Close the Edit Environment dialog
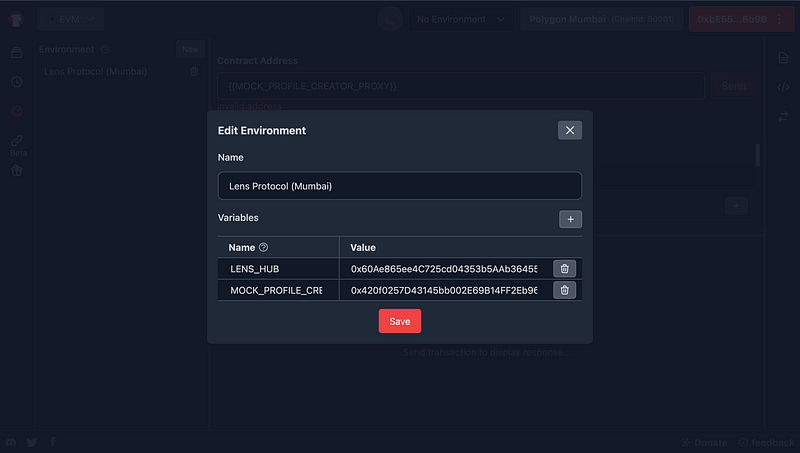This screenshot has height=453, width=800. pos(569,130)
